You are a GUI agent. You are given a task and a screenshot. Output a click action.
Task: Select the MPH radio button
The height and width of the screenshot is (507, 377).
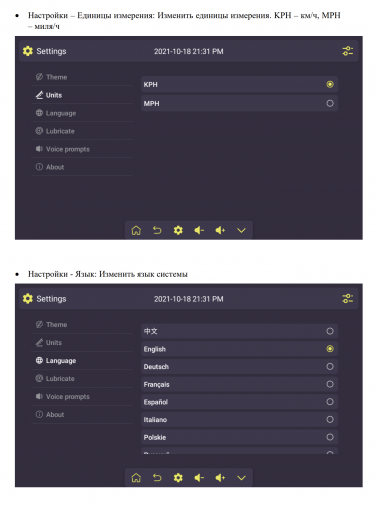(x=330, y=103)
